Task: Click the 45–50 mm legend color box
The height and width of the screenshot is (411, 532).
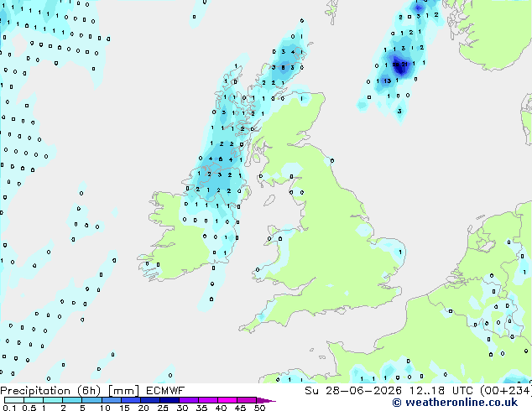Action: point(247,400)
